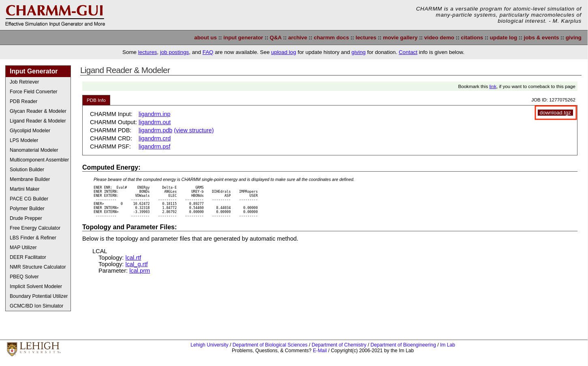Screen dimensions: 588x366
Task: Open the charmm docs menu item
Action: (x=331, y=38)
